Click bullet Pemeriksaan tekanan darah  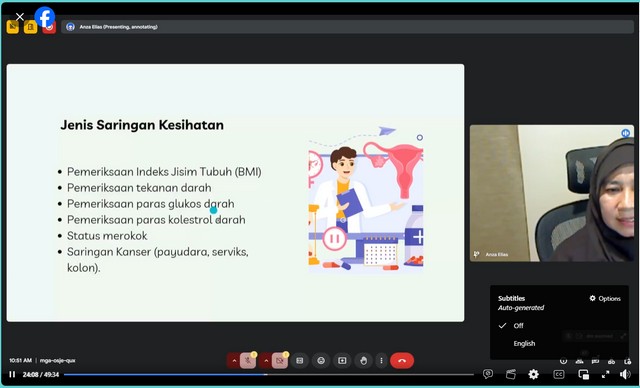click(x=139, y=188)
